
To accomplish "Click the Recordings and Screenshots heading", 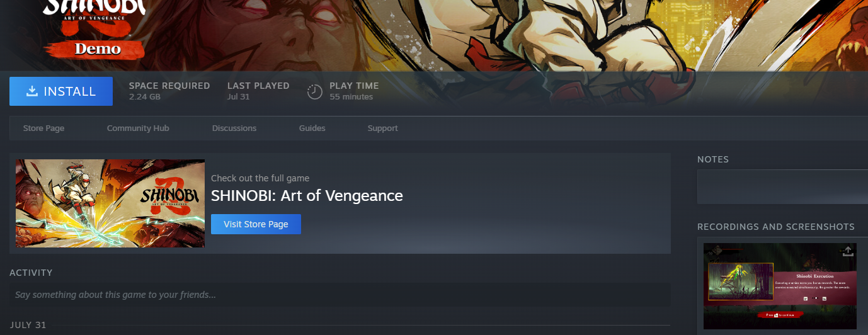I will click(776, 227).
